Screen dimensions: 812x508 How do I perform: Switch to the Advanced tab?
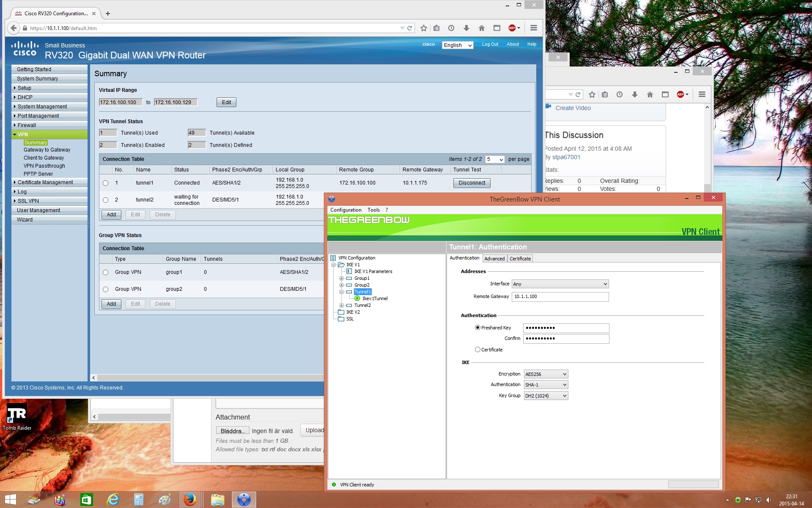[494, 259]
